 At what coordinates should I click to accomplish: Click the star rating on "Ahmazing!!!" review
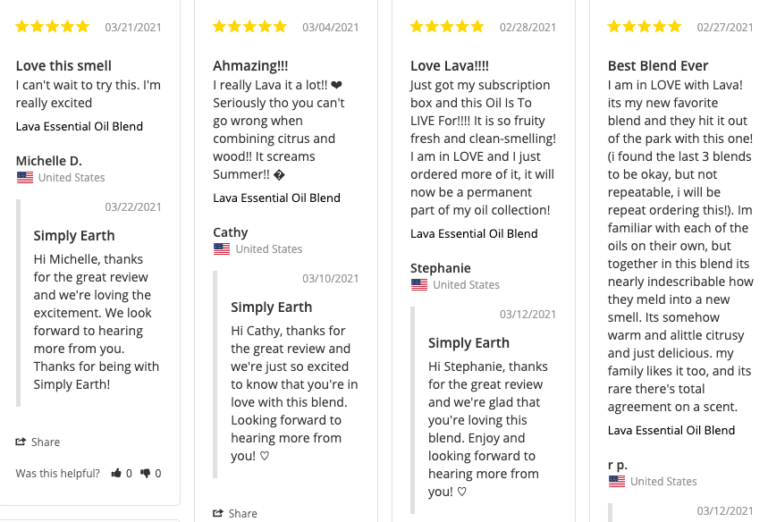(249, 27)
